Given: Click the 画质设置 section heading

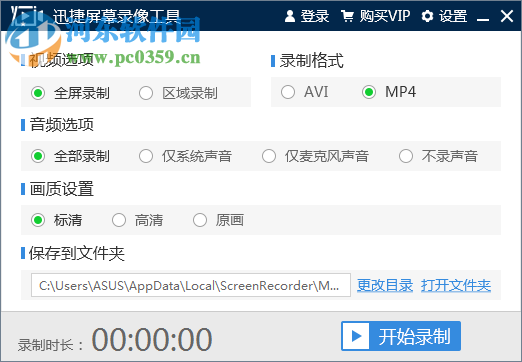Looking at the screenshot, I should click(62, 189).
